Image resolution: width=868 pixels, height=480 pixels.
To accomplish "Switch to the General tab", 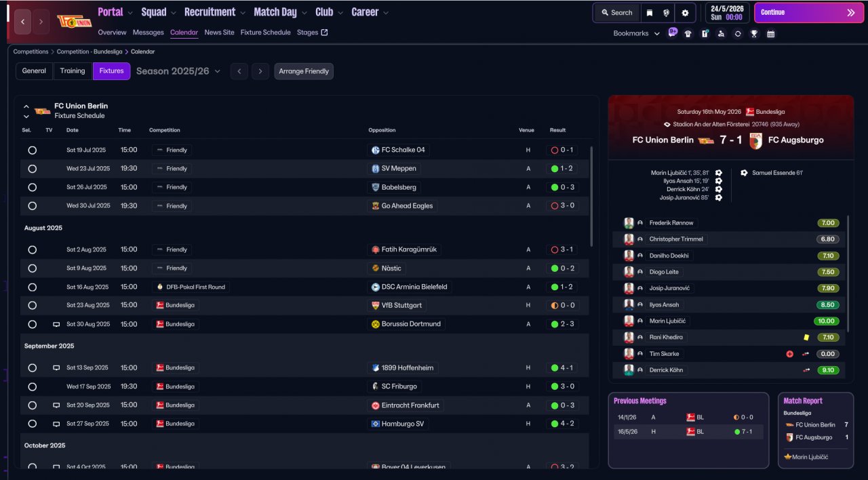I will tap(34, 71).
